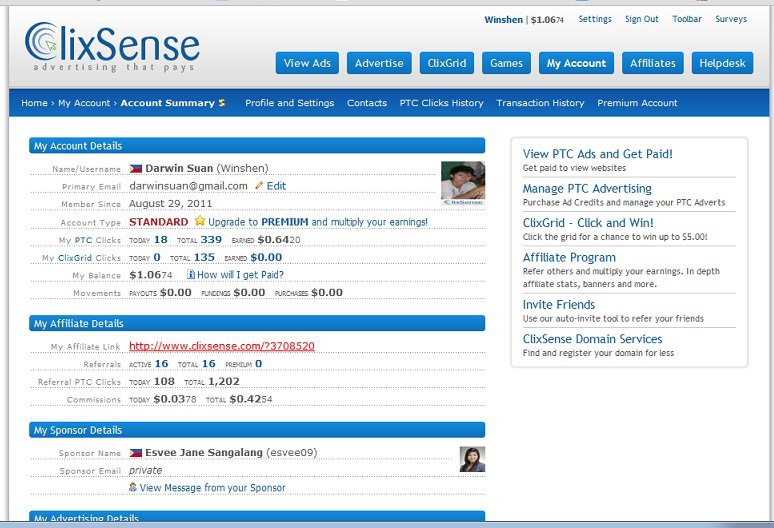Screen dimensions: 774x528
Task: Open the ClixGrid button in navigation
Action: (447, 63)
